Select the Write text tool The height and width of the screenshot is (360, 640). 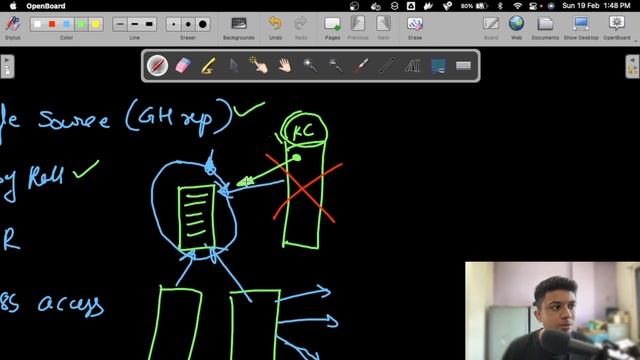(412, 65)
